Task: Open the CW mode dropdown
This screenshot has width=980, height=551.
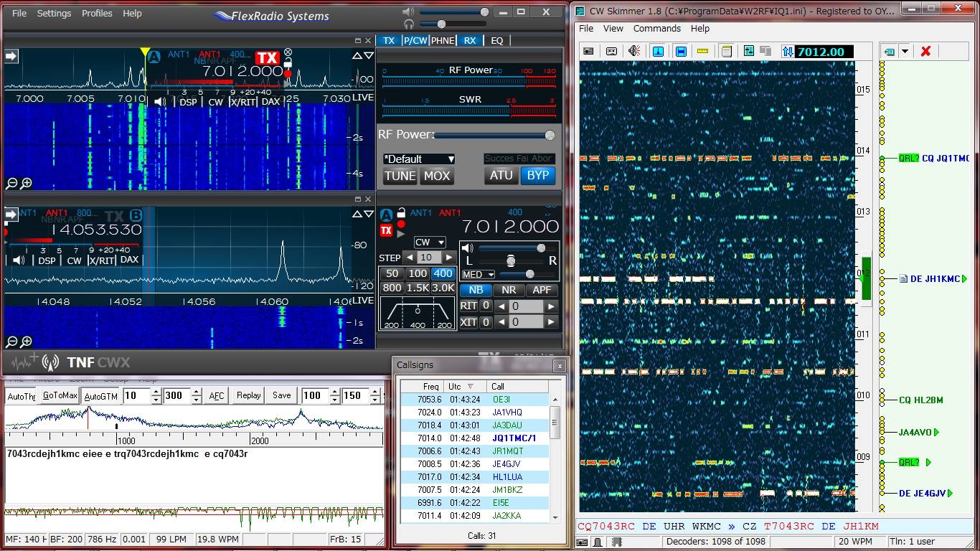Action: [430, 242]
